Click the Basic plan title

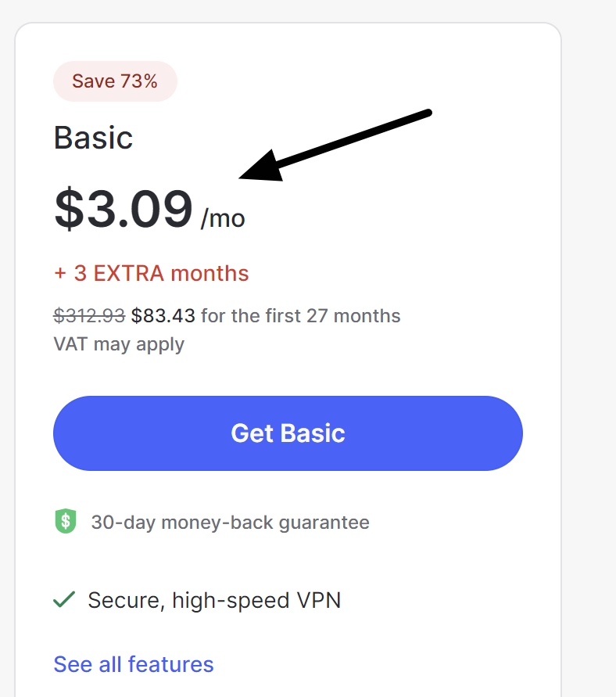[93, 138]
